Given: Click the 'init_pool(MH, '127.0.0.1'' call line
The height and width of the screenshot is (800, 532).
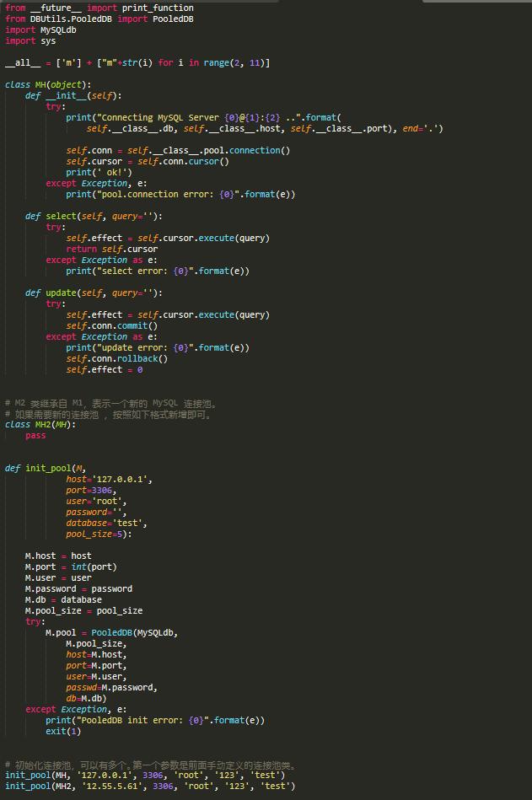Looking at the screenshot, I should pos(145,776).
